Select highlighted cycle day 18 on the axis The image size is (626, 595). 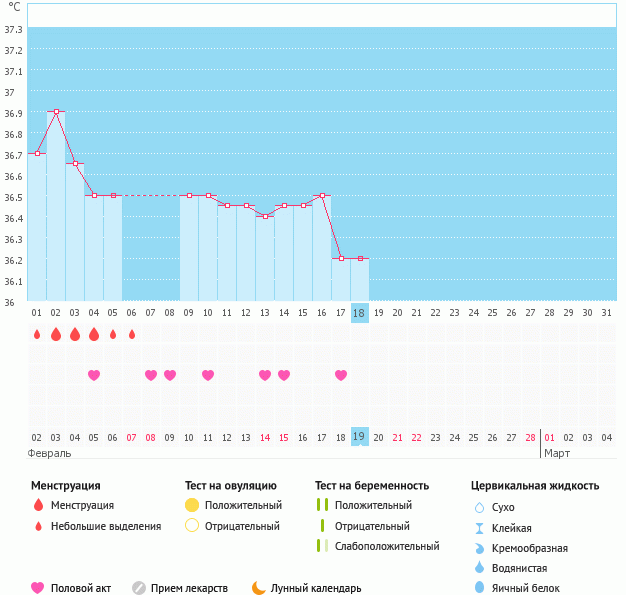click(360, 313)
